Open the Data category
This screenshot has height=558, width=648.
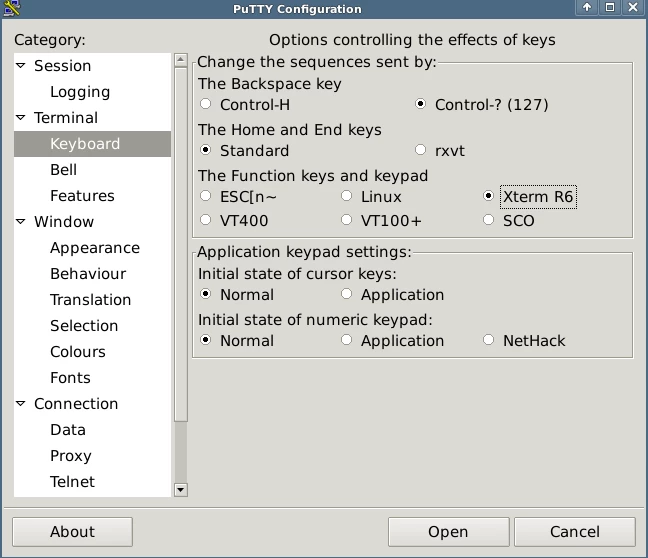68,430
